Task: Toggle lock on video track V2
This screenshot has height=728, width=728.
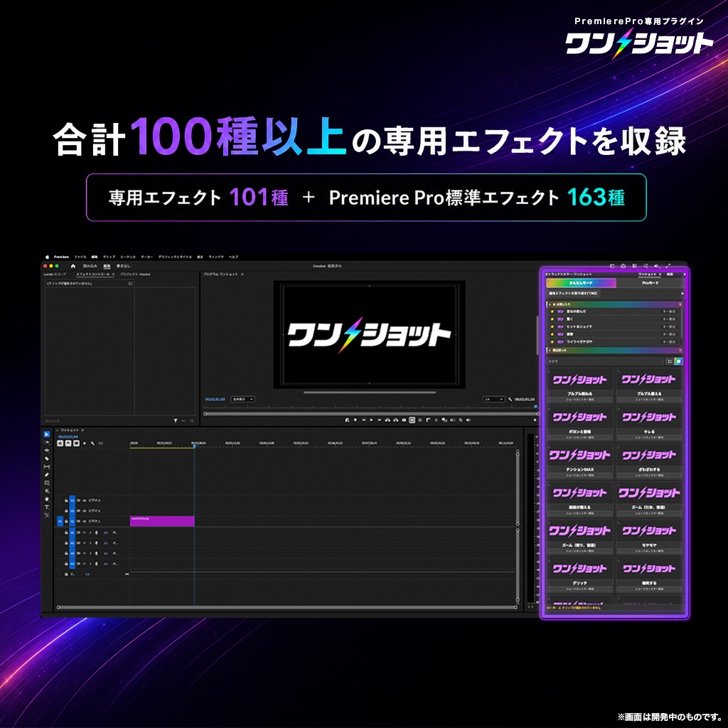Action: pyautogui.click(x=66, y=510)
